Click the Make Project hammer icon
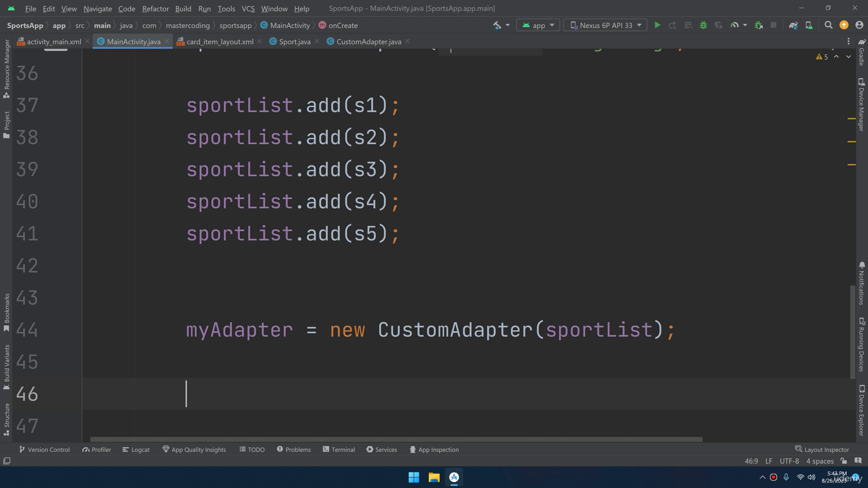This screenshot has width=868, height=488. click(x=497, y=25)
